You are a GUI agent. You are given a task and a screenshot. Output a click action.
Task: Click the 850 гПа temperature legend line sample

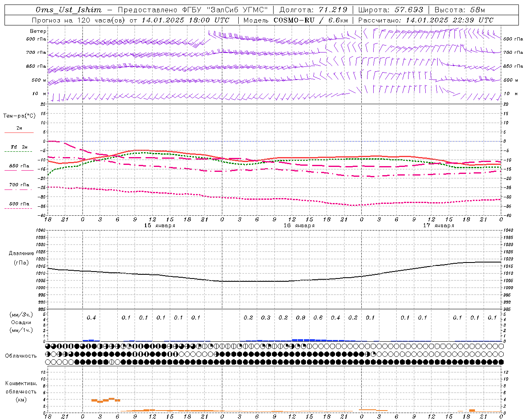(18, 171)
